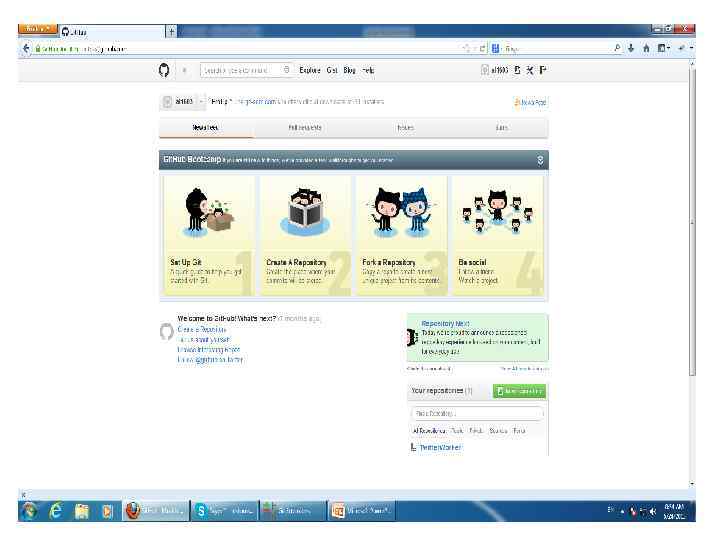Open account settings tools icon
Viewport: 720px width, 540px height.
click(x=530, y=70)
